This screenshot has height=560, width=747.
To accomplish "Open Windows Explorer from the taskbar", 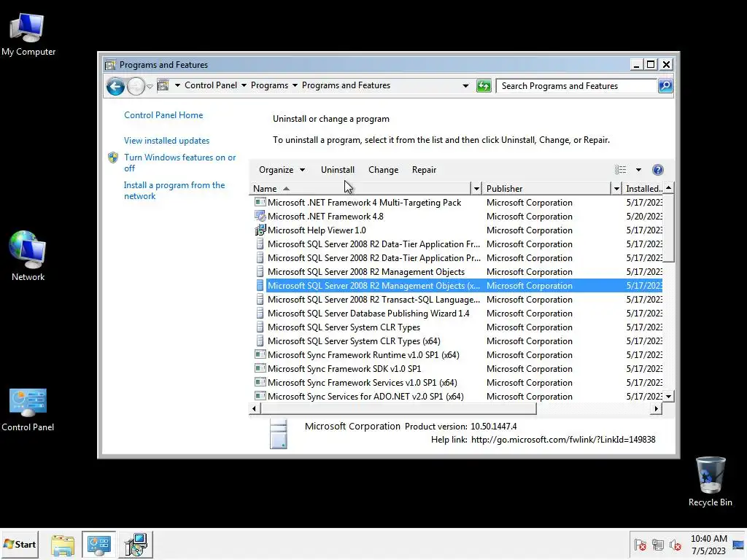I will pos(63,544).
